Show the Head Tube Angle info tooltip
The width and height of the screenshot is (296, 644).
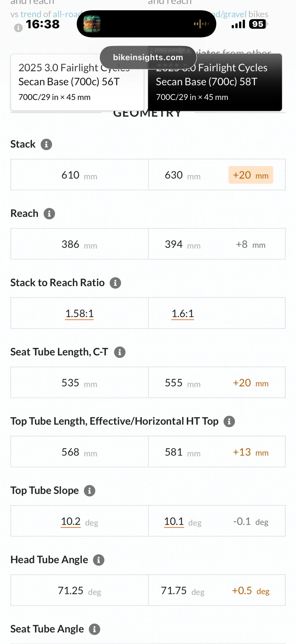coord(99,560)
